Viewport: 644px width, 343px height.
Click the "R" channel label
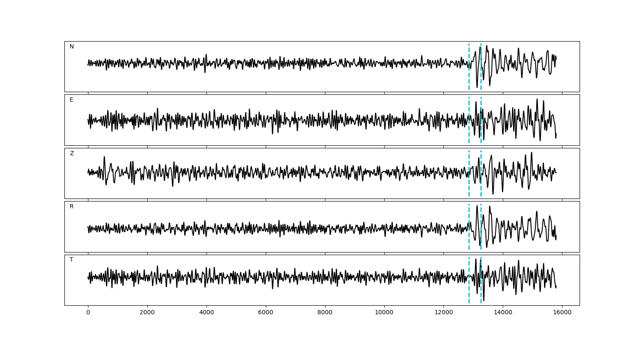click(72, 207)
